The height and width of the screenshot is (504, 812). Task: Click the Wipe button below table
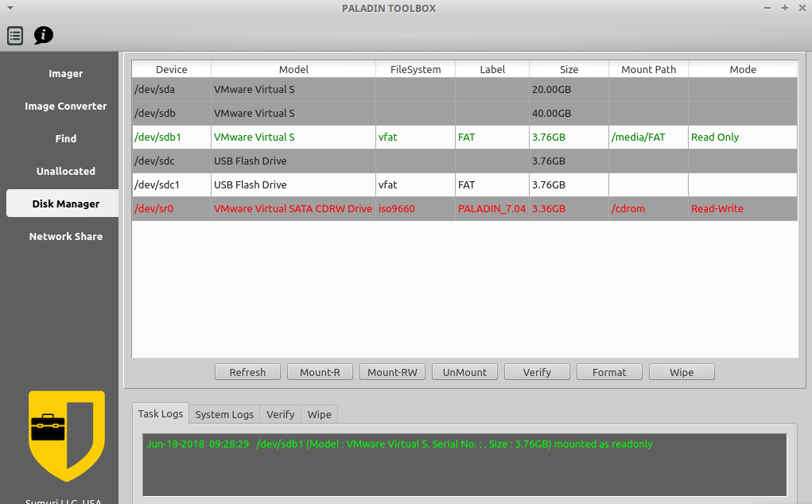[x=682, y=372]
